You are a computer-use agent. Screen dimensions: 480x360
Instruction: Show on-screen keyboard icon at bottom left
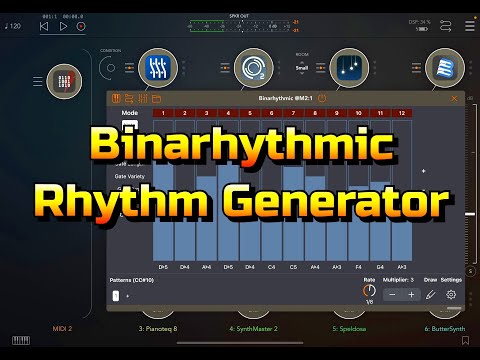21,340
